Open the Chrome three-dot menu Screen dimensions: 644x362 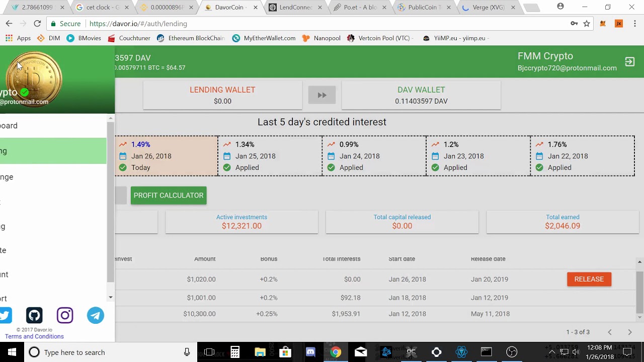click(635, 24)
